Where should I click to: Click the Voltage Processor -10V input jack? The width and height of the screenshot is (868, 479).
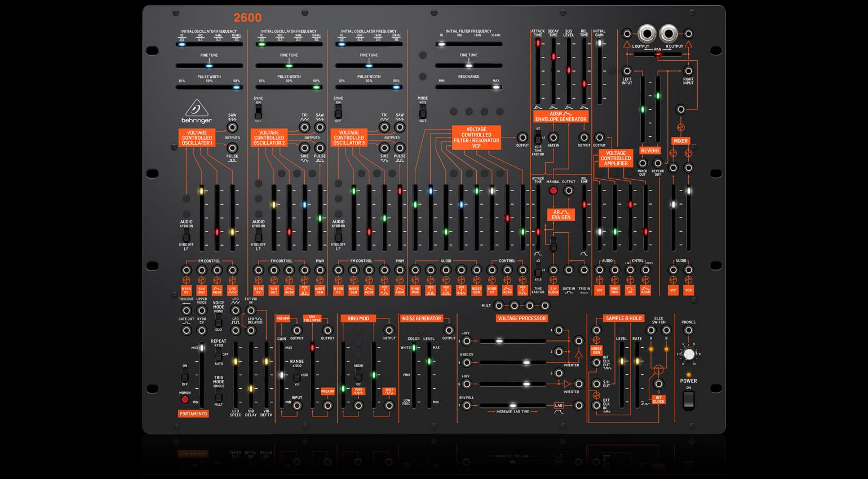coord(467,341)
